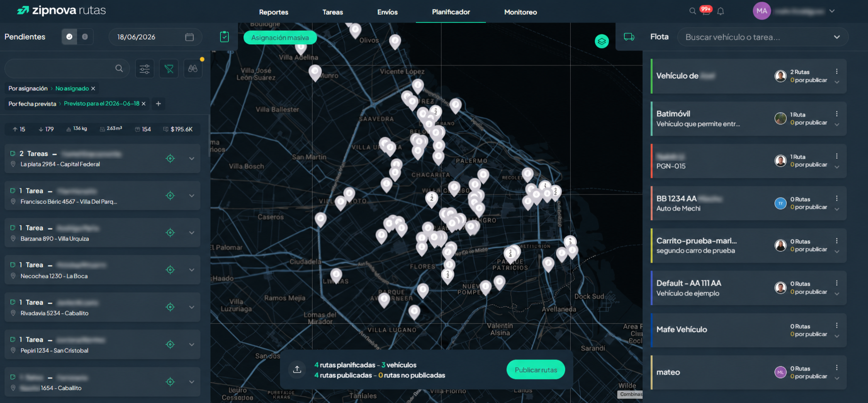Open the user account dropdown chevron
Screen dimensions: 868x403
[832, 11]
